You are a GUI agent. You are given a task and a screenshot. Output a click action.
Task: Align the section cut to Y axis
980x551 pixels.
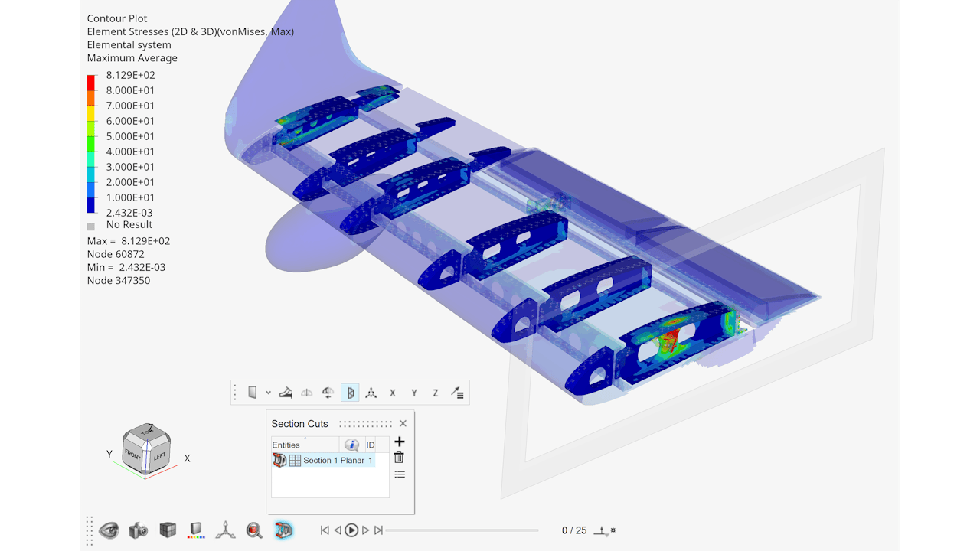[x=414, y=393]
